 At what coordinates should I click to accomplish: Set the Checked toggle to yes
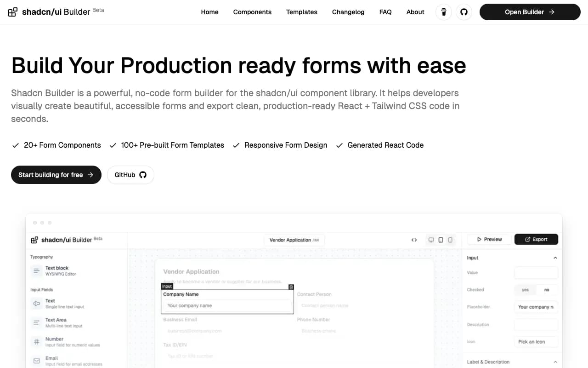pyautogui.click(x=525, y=290)
